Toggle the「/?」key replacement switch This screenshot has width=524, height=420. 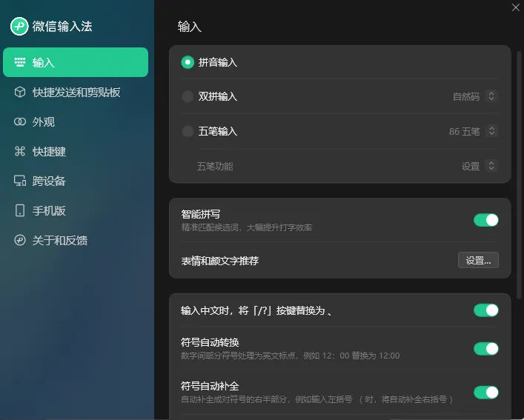486,310
